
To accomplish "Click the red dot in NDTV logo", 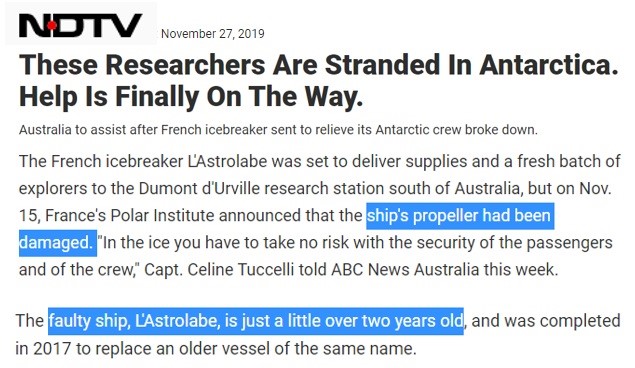I will pos(52,26).
